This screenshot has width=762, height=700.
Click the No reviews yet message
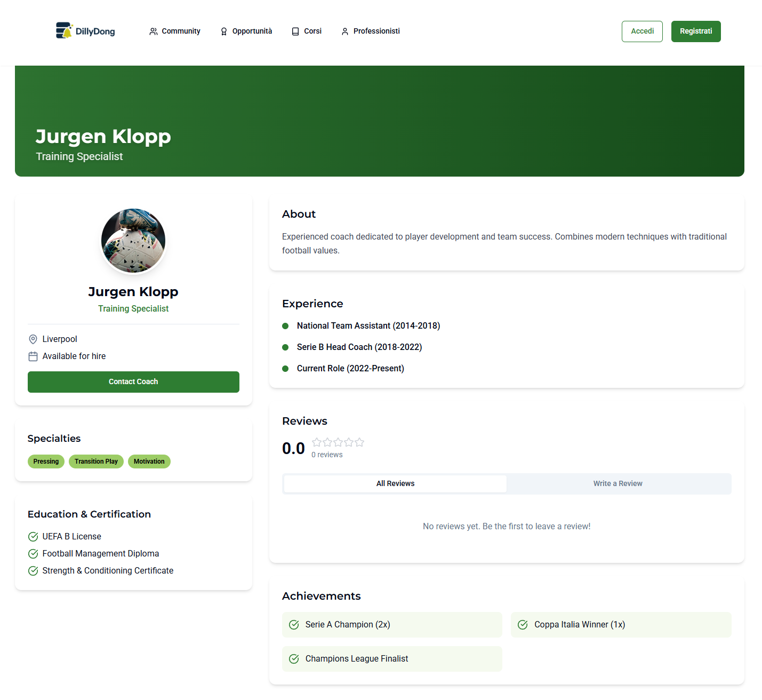[507, 527]
